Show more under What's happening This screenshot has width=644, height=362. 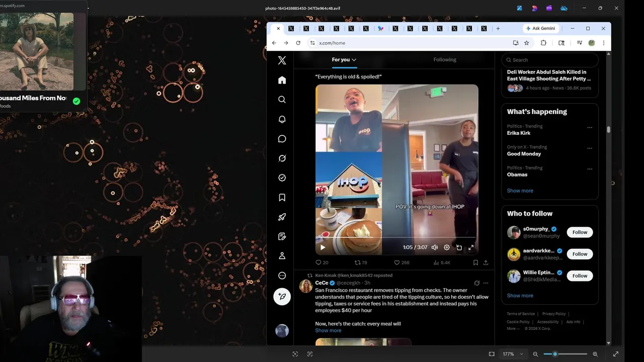[x=520, y=191]
